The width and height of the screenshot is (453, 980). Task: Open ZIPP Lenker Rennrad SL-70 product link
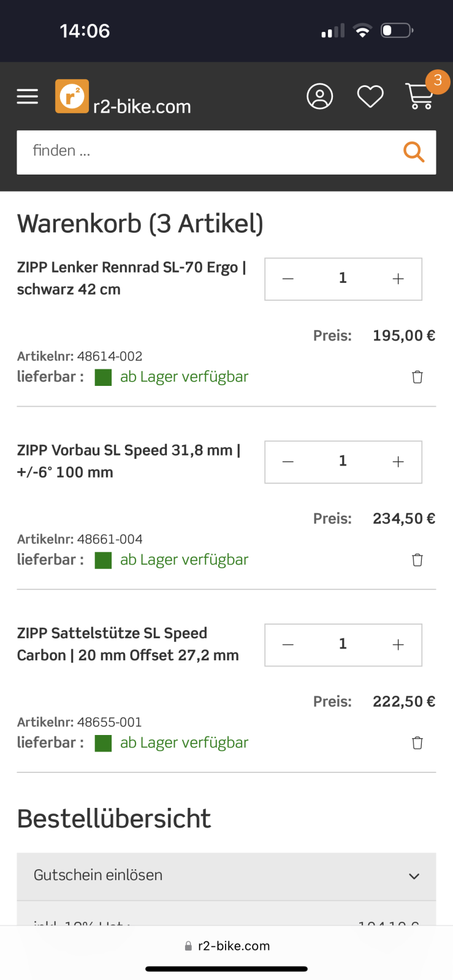(x=131, y=278)
